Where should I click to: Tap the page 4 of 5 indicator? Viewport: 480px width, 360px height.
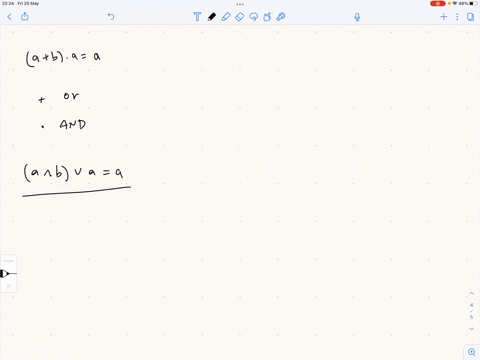[471, 311]
